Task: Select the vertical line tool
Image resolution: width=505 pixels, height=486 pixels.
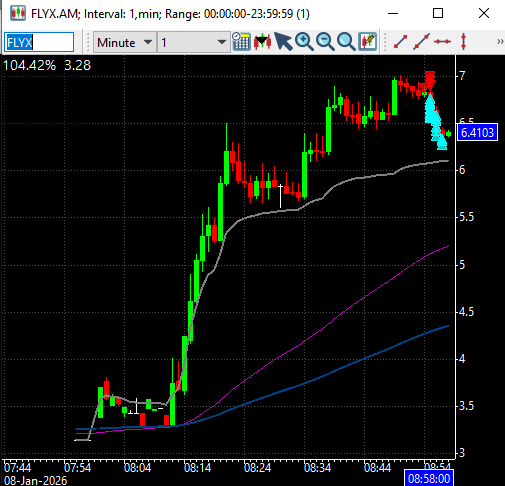Action: (463, 42)
